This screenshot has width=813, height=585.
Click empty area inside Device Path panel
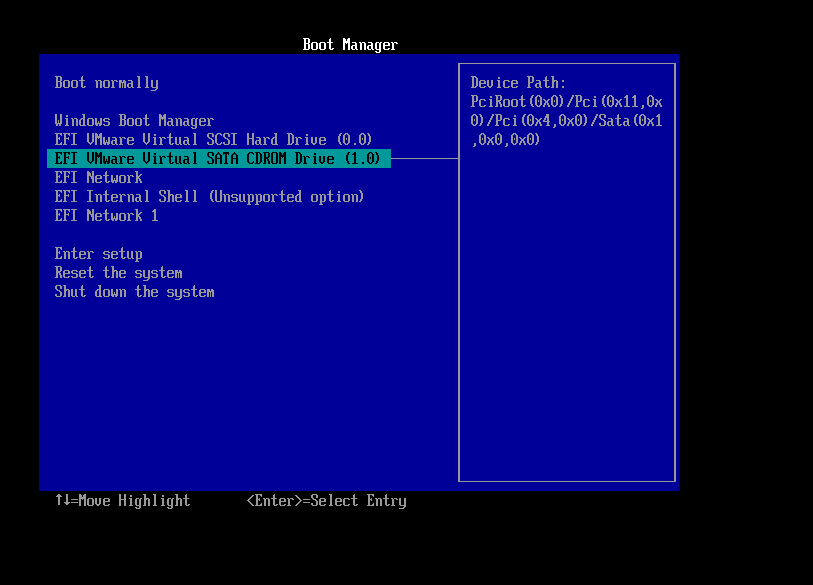coord(566,320)
